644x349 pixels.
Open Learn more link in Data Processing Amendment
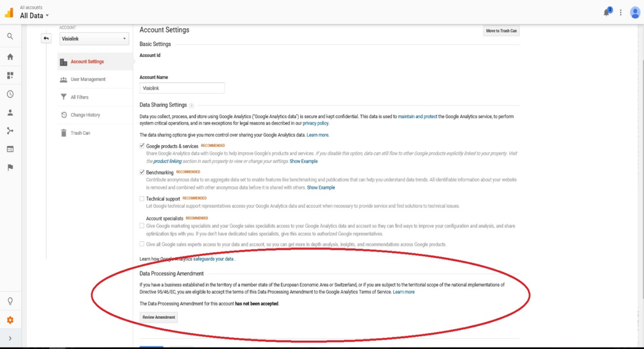(x=403, y=292)
